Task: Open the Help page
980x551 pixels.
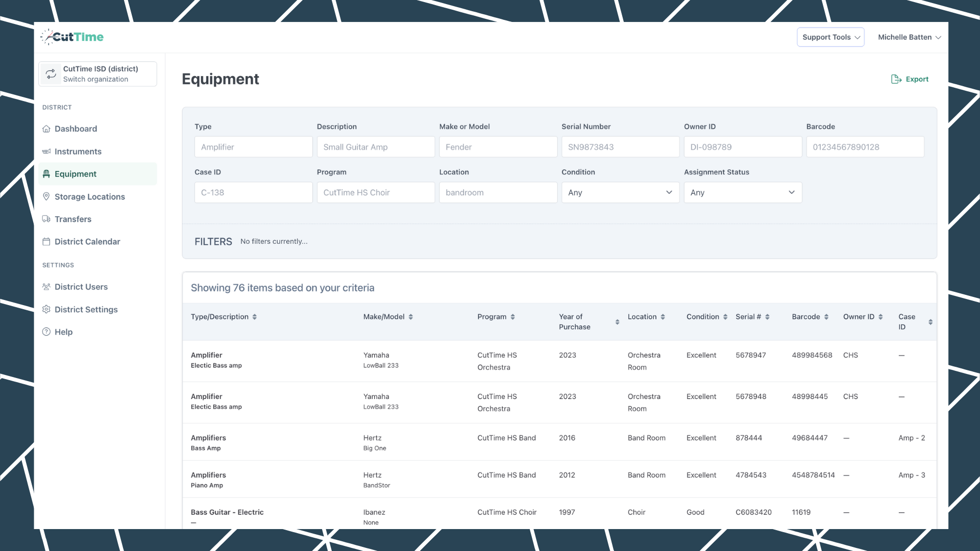Action: tap(97, 332)
